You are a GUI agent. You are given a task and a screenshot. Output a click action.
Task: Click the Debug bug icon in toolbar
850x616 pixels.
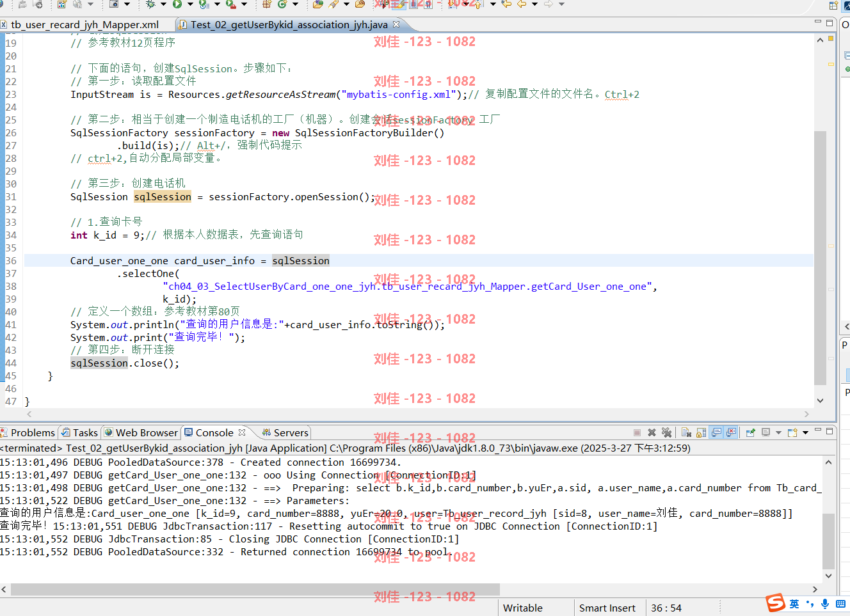(151, 4)
